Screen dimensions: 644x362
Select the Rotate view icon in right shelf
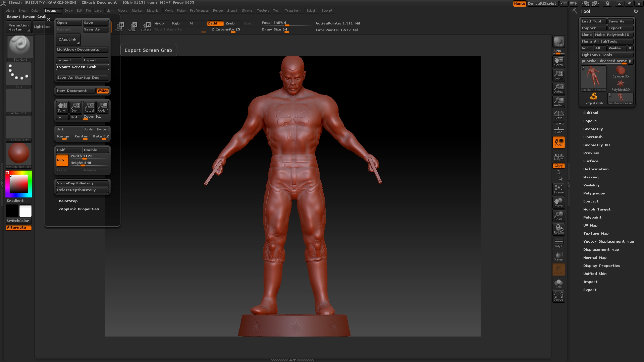coord(558,229)
